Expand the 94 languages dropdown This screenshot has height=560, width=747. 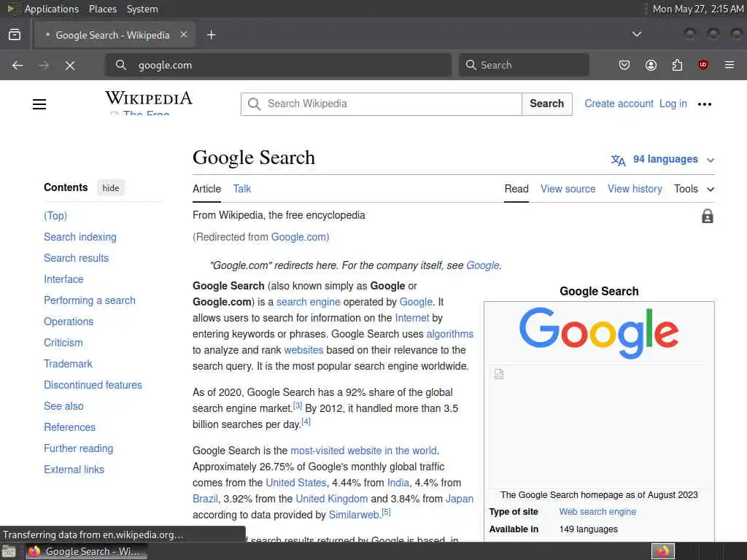pos(663,160)
